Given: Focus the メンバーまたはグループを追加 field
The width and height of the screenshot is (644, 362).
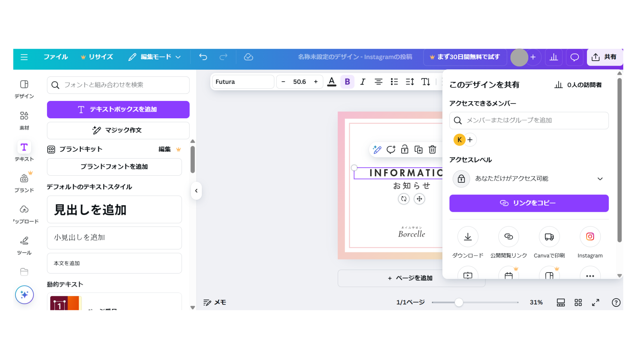Looking at the screenshot, I should tap(529, 121).
